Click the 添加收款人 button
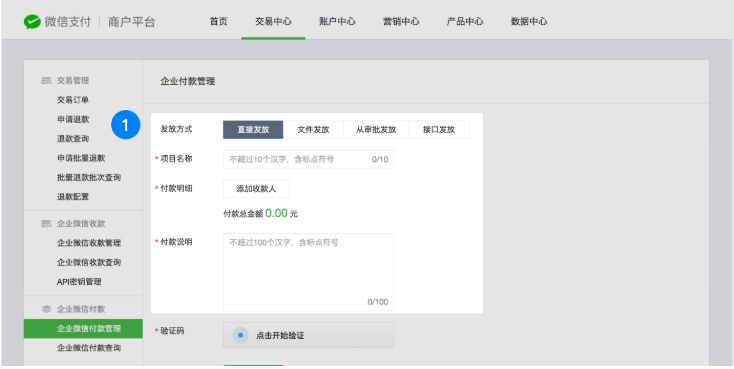The image size is (734, 369). 256,189
